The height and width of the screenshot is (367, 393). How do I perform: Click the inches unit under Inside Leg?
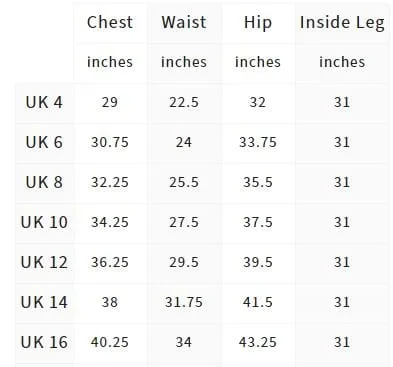[x=342, y=62]
